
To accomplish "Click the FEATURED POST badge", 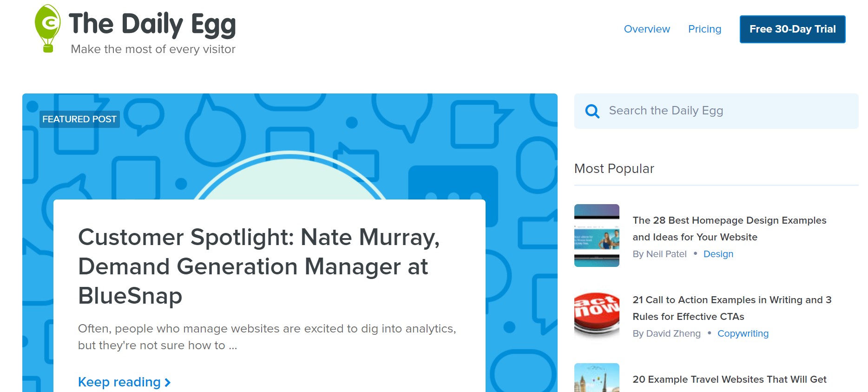I will click(79, 119).
